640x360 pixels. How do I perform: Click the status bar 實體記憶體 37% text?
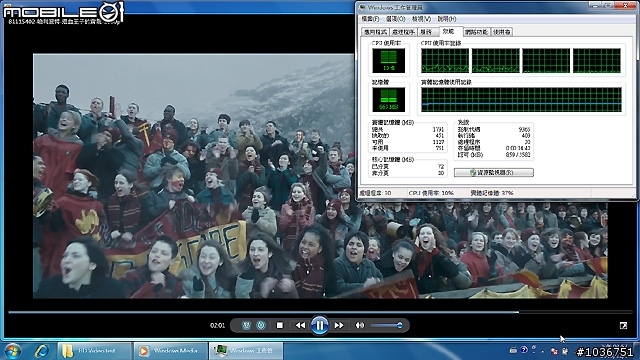[x=492, y=193]
